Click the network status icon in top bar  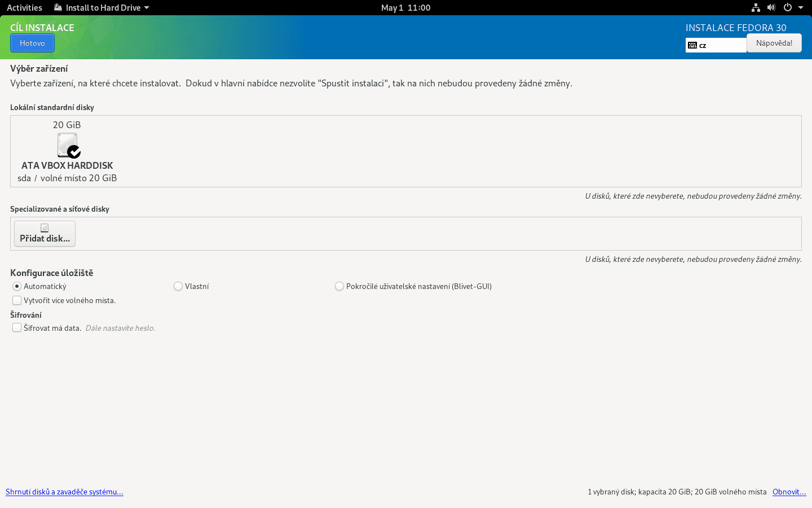pos(756,7)
